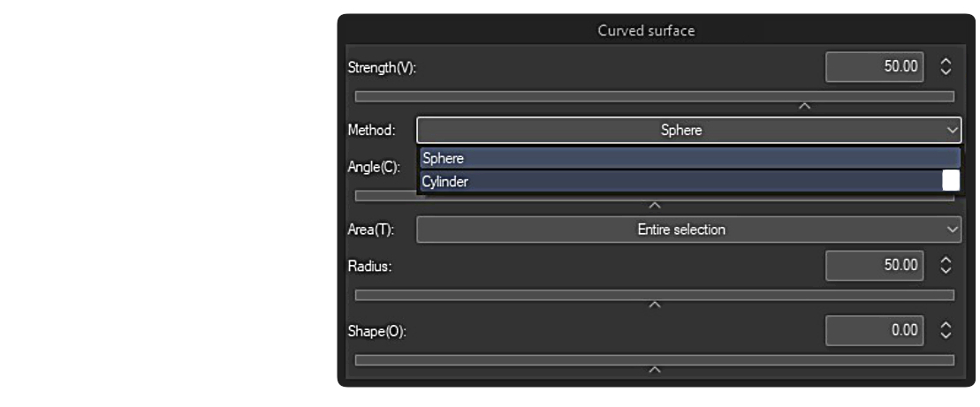Click the Strength value field showing 50.00
Viewport: 980px width, 407px height.
875,66
